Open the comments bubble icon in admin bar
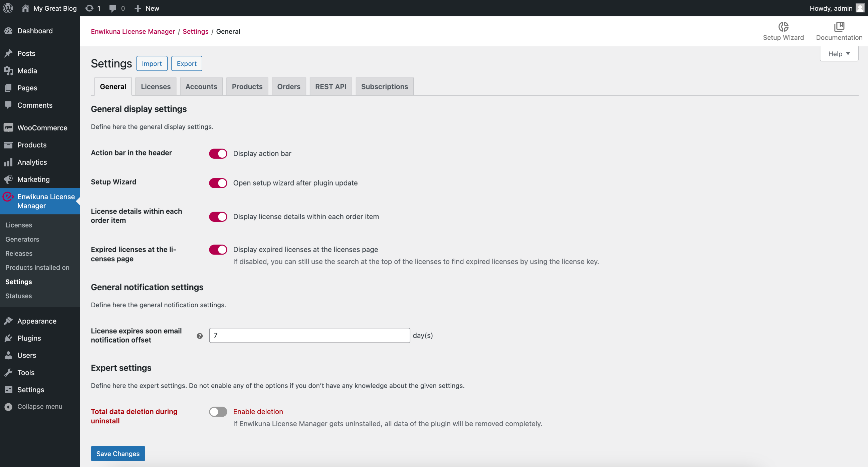Image resolution: width=868 pixels, height=467 pixels. (x=113, y=8)
